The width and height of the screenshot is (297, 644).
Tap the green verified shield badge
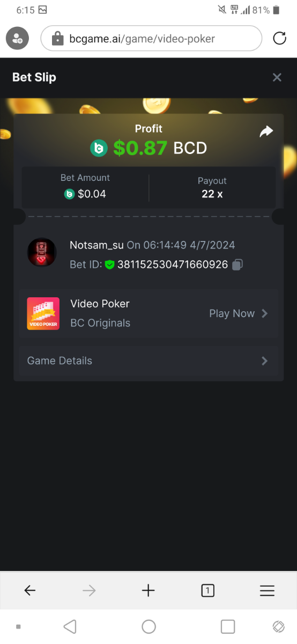click(110, 265)
